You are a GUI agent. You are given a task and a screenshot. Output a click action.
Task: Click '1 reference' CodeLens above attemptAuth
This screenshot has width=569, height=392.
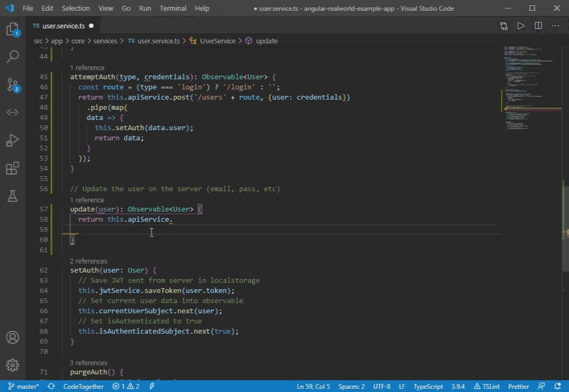pyautogui.click(x=87, y=68)
